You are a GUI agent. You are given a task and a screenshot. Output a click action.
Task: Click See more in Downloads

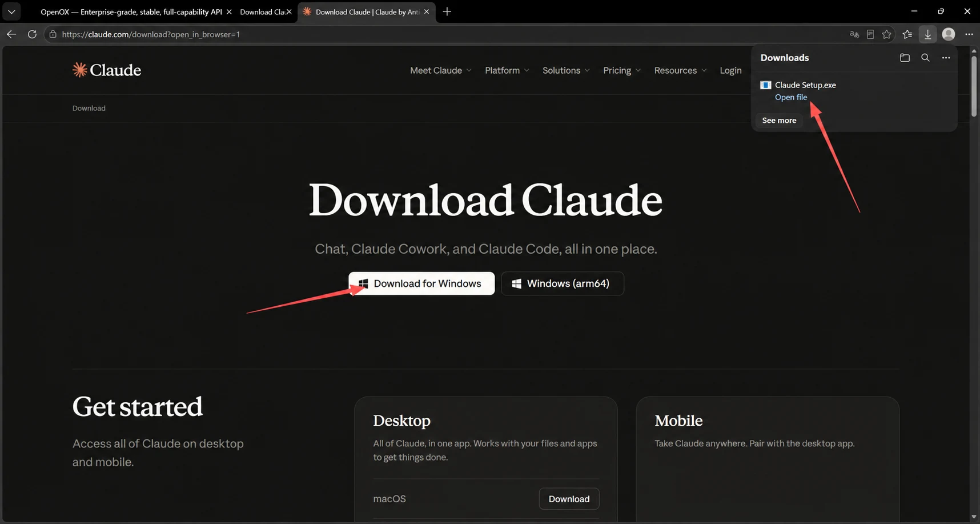pos(779,121)
